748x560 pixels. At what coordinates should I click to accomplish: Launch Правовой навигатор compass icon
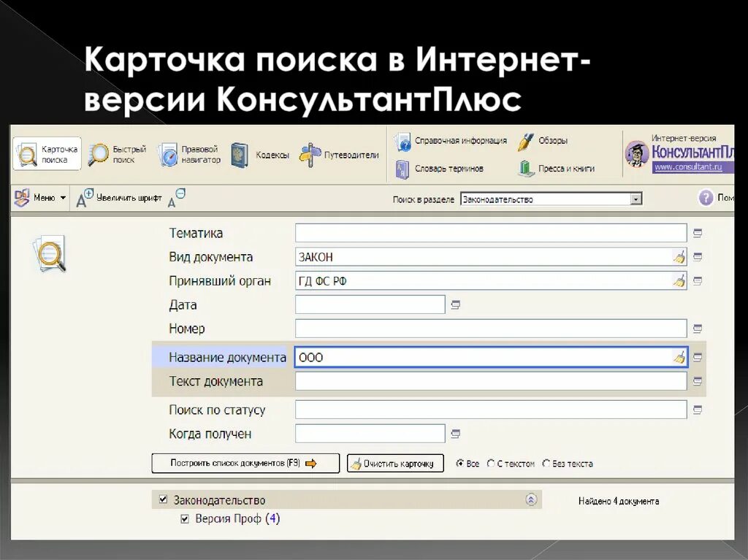pos(168,155)
